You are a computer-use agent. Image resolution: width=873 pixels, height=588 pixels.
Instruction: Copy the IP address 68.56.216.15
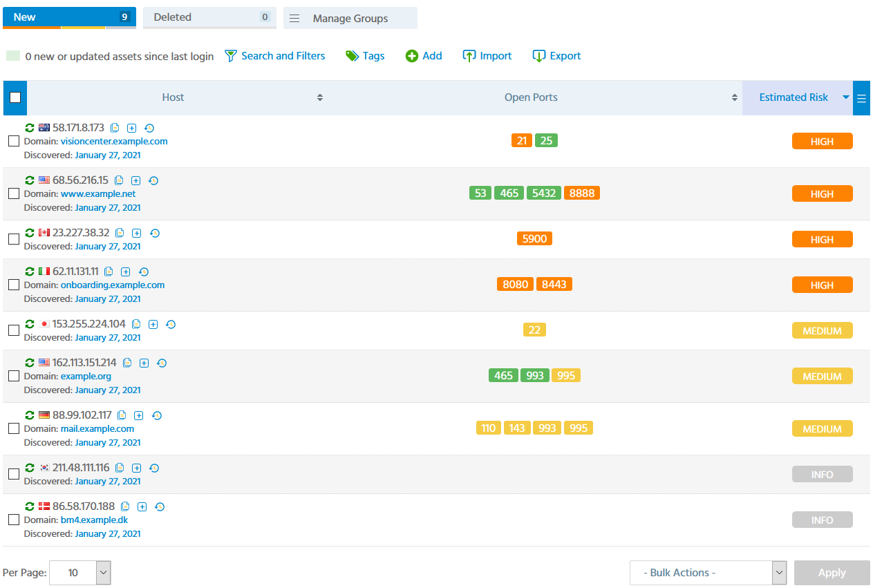tap(119, 180)
